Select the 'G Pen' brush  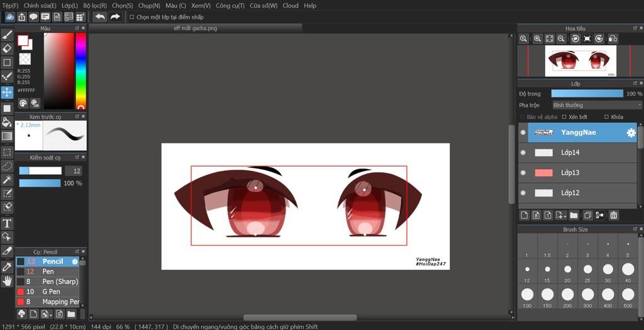(x=51, y=292)
